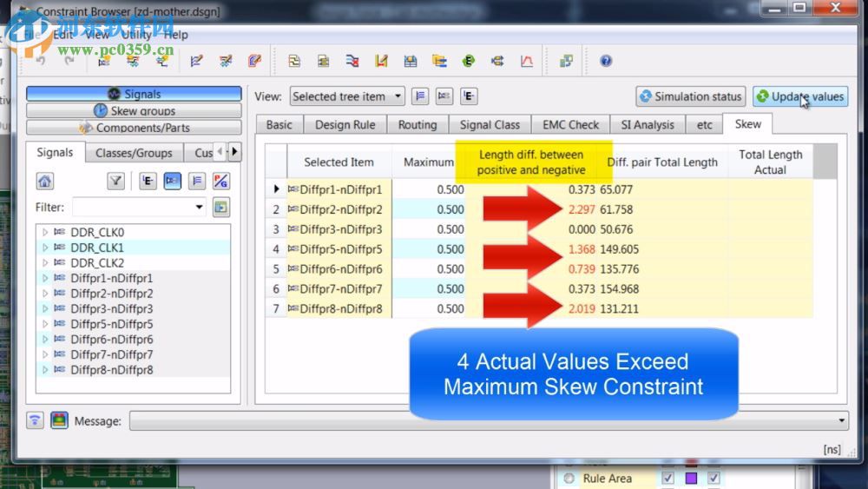Click the funnel filter icon
Screen dimensions: 868x489
click(115, 181)
